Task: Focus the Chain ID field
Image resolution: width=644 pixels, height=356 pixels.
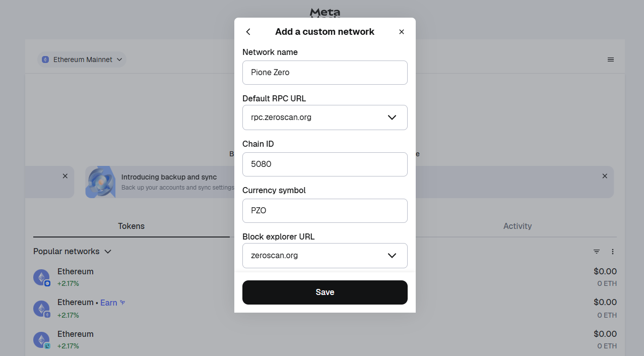Action: coord(325,164)
